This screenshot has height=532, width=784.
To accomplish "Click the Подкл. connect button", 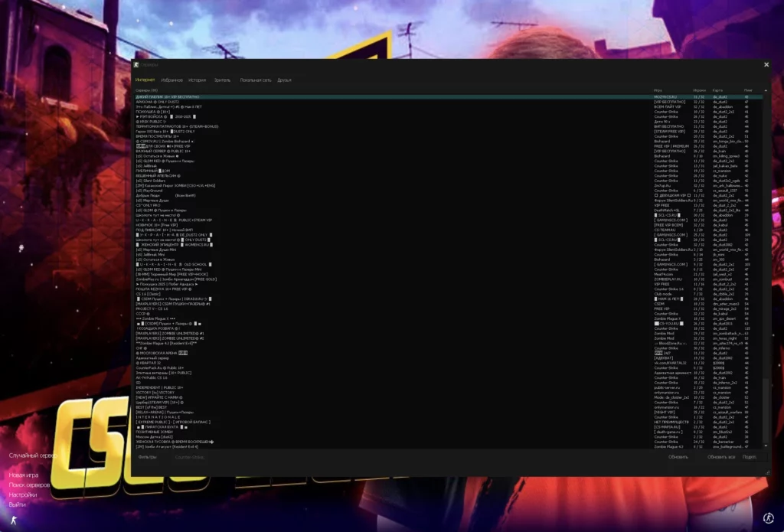I will pyautogui.click(x=750, y=457).
